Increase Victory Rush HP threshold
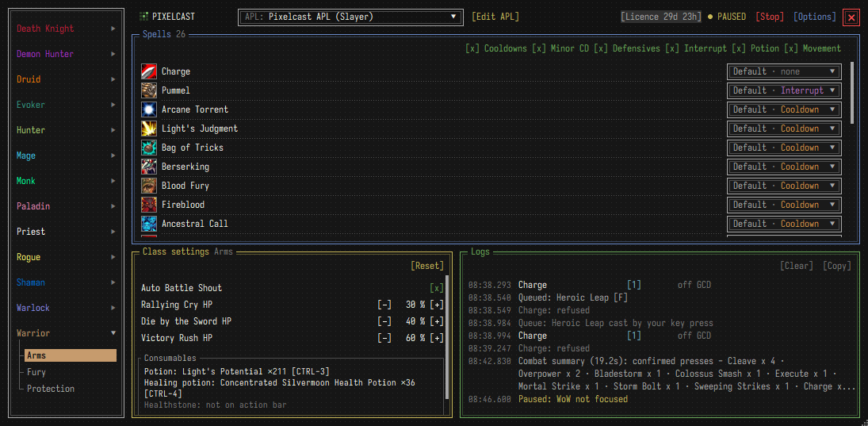 pyautogui.click(x=438, y=338)
